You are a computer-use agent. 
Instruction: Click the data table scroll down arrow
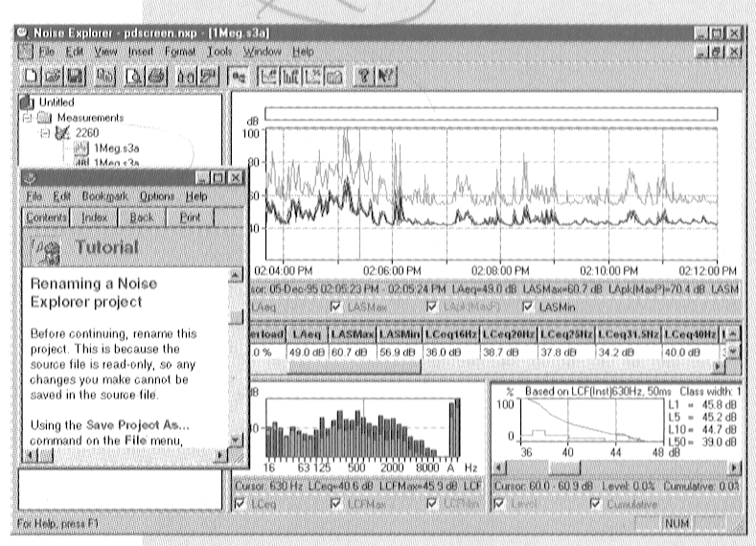coord(733,352)
